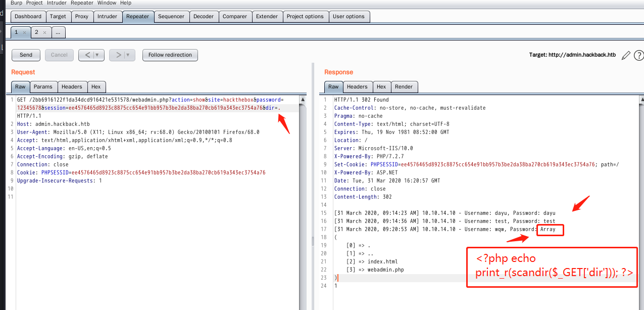
Task: Open the Project options tab
Action: point(305,17)
